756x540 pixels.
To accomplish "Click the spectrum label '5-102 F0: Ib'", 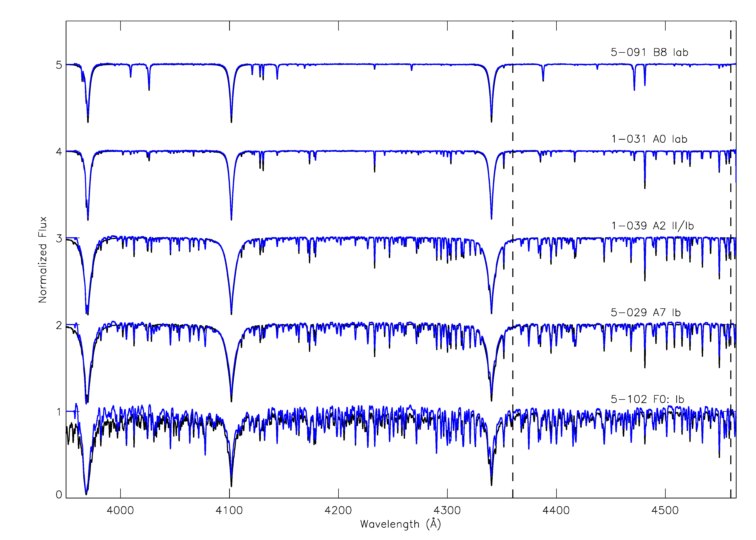I will pos(647,399).
